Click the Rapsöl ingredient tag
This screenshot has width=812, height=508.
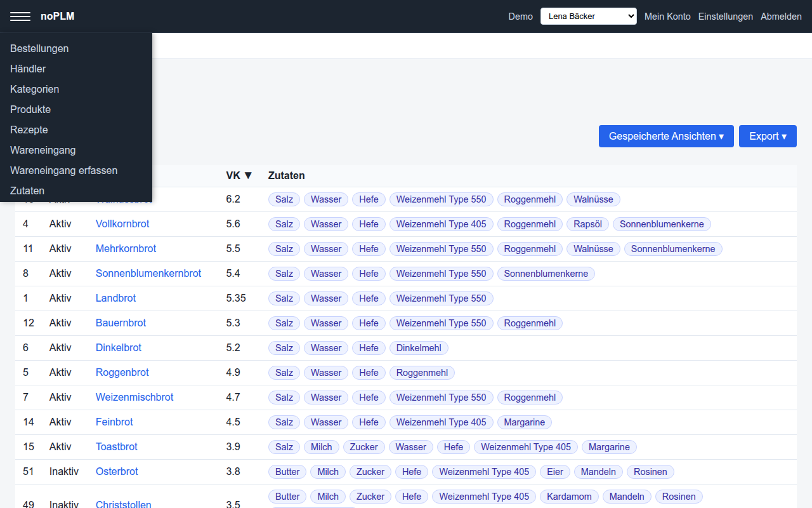pos(588,224)
